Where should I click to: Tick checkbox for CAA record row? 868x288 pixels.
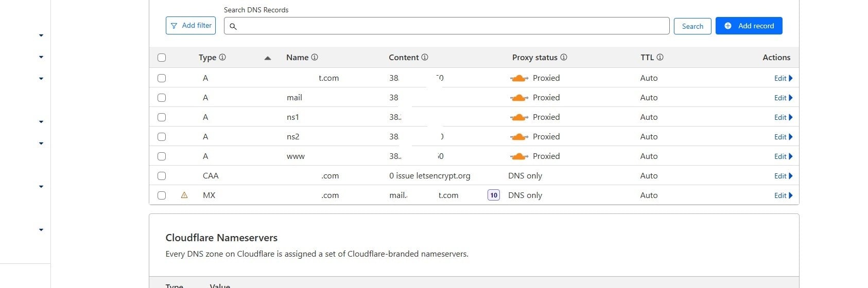(162, 176)
